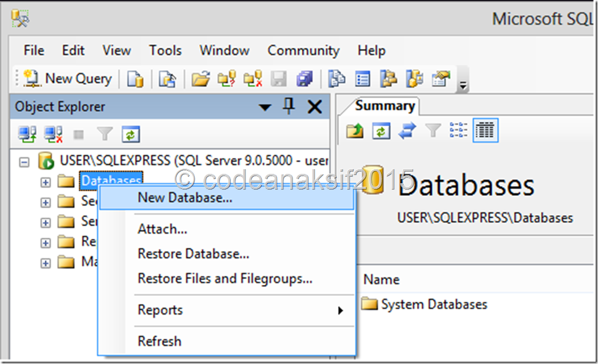Click the Name column header

pyautogui.click(x=382, y=280)
